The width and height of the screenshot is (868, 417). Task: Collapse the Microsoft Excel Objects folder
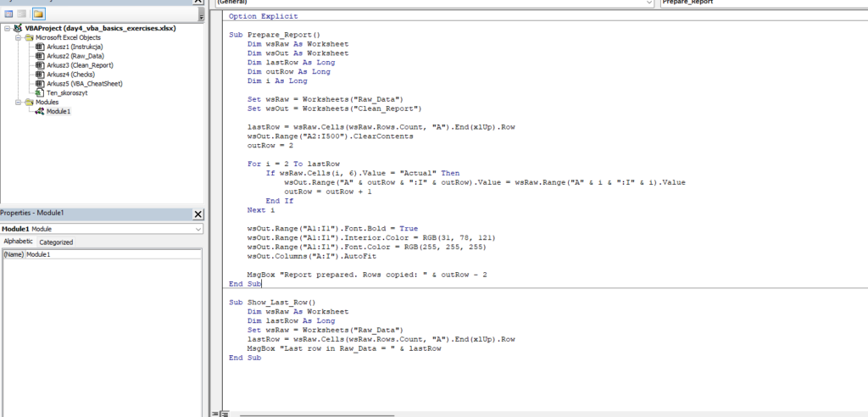point(17,37)
